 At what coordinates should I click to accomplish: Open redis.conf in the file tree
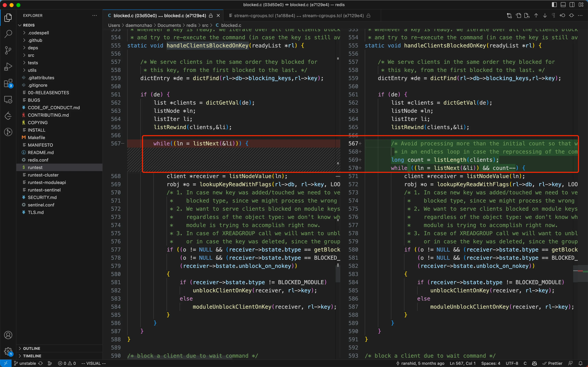click(38, 160)
